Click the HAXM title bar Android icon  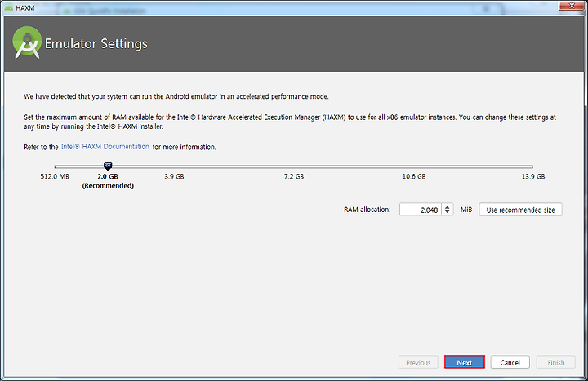coord(9,7)
